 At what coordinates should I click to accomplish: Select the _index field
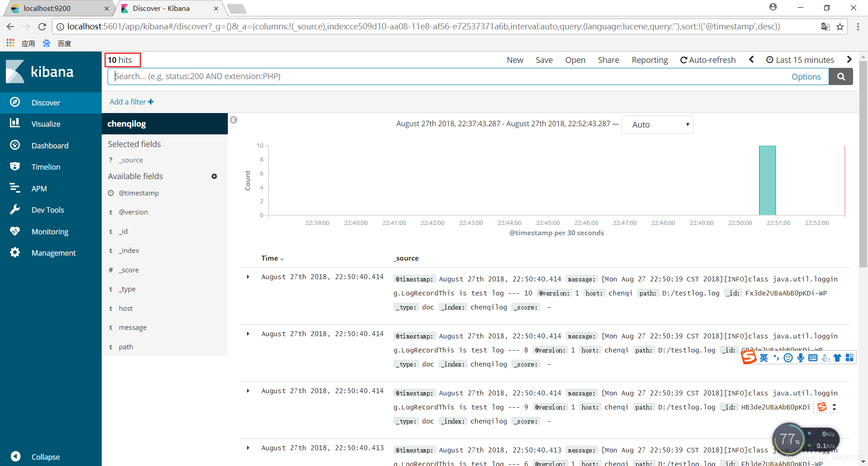[129, 250]
